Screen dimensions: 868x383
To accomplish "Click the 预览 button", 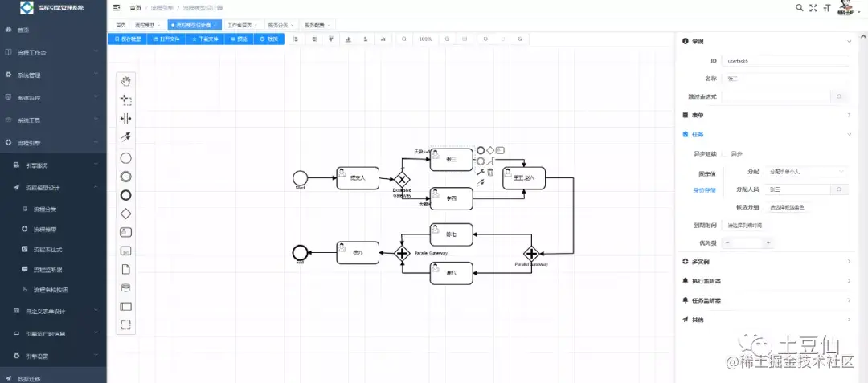I will point(240,39).
